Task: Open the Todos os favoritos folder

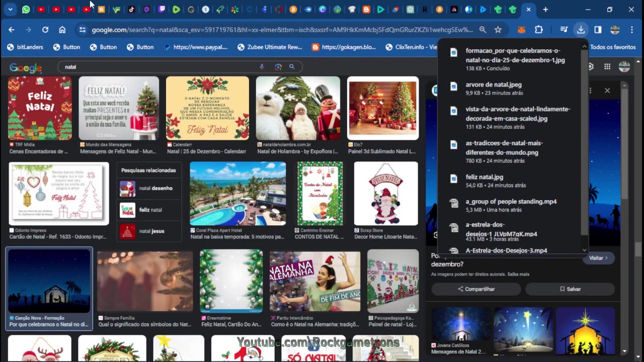Action: coord(613,47)
